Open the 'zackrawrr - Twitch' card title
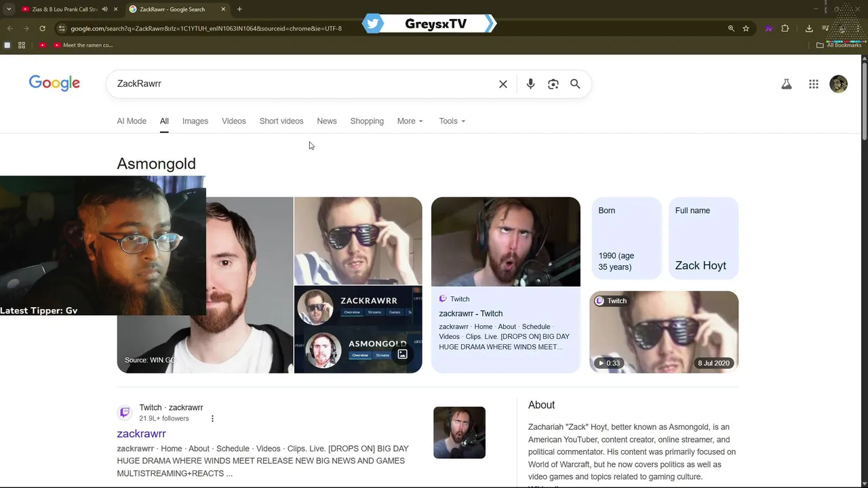 click(x=471, y=314)
